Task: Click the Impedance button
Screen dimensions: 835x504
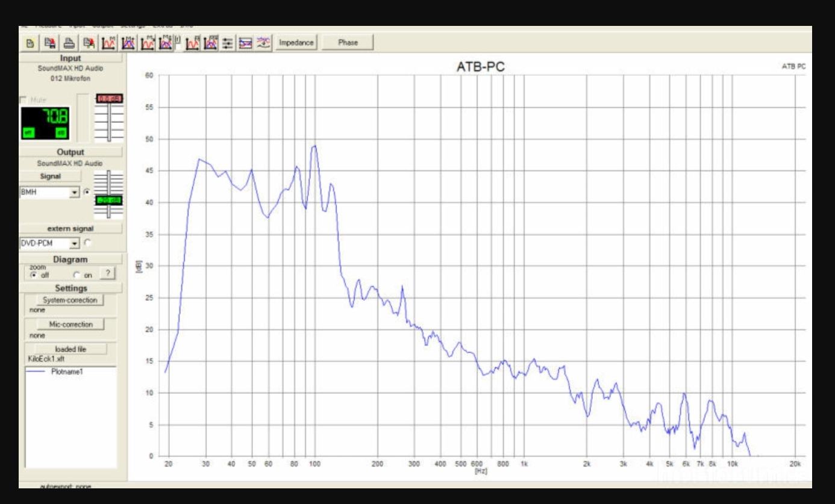Action: point(296,43)
